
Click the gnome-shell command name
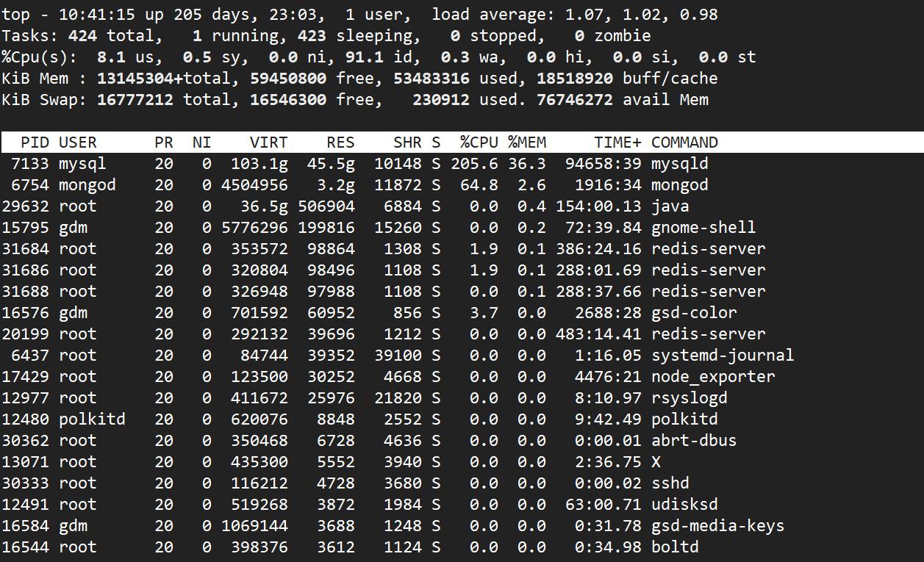click(x=704, y=228)
